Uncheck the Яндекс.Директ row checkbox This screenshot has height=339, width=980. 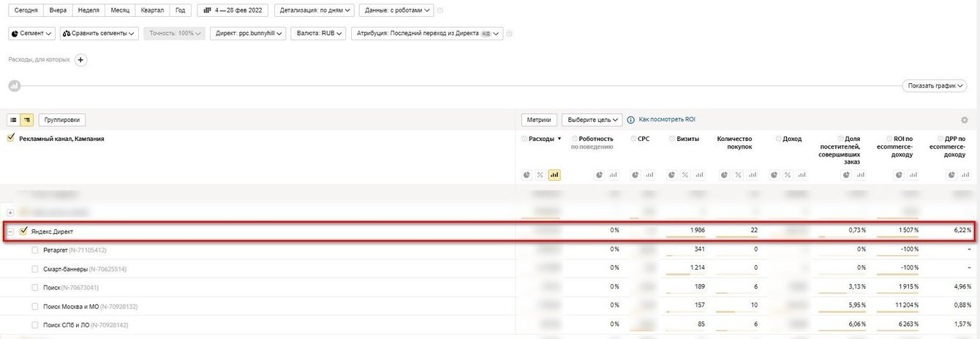pos(23,231)
